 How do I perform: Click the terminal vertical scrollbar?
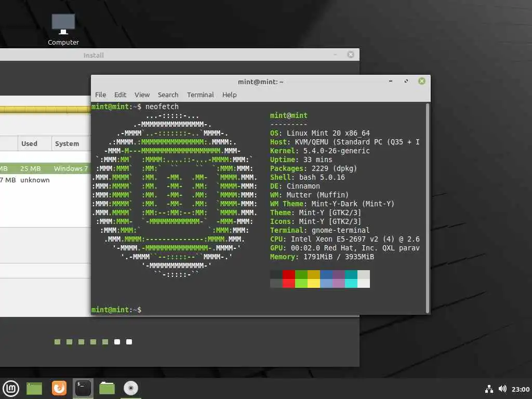point(428,208)
